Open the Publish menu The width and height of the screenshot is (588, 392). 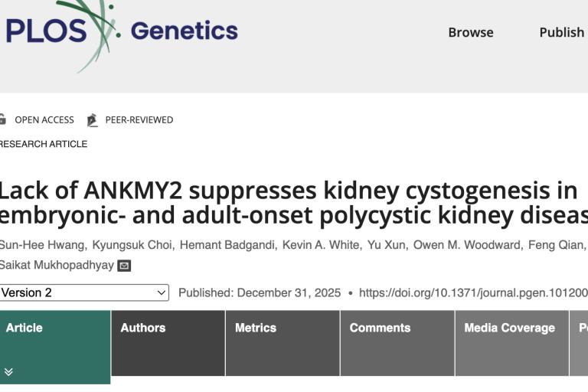pos(561,32)
